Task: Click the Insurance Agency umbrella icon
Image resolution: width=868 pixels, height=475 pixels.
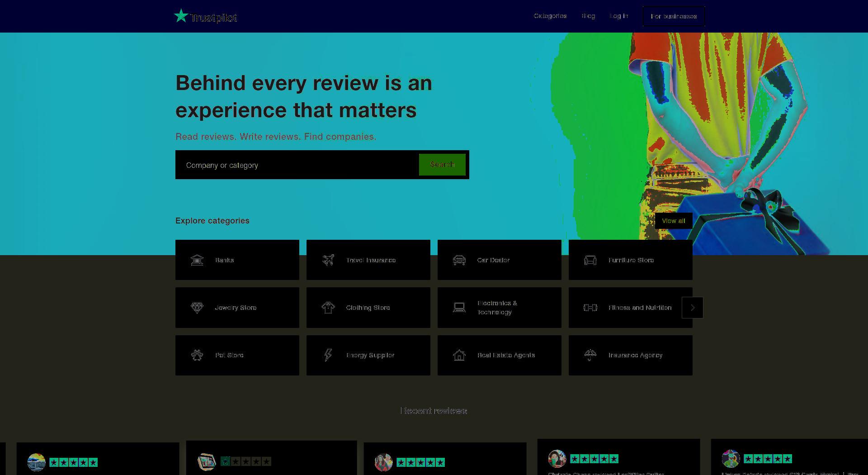Action: [590, 355]
